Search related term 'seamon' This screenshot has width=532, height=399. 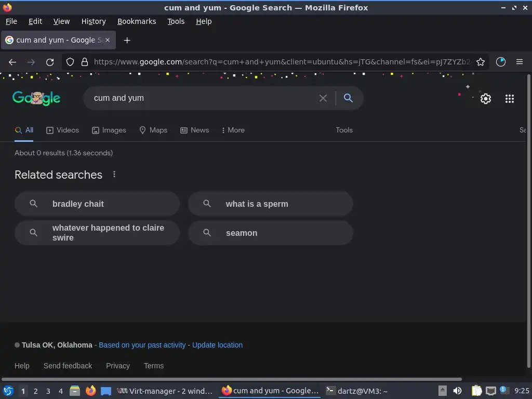(x=271, y=233)
